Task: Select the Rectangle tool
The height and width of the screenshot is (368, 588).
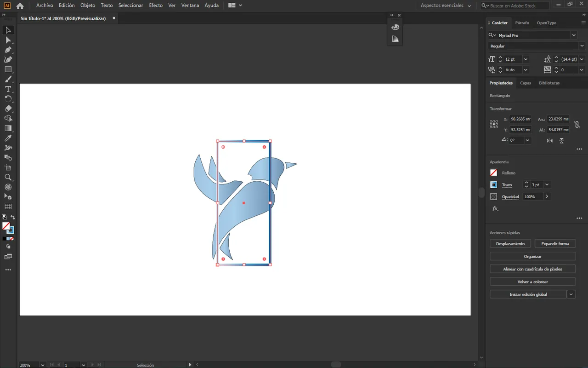Action: pos(8,69)
